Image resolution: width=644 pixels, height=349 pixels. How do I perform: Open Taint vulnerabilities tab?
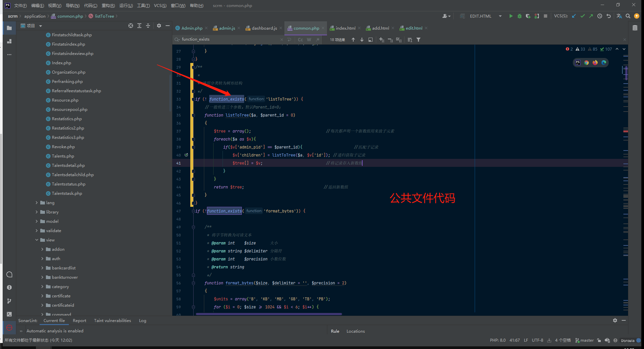point(112,320)
